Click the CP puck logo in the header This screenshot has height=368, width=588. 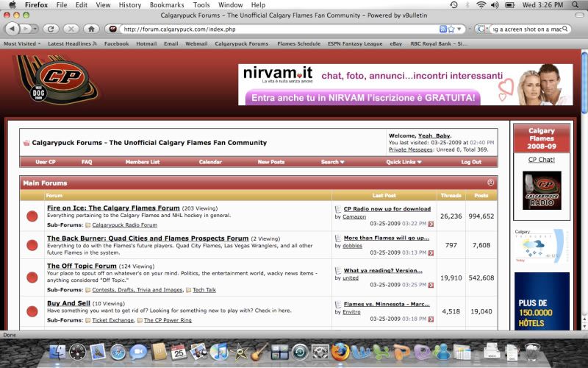click(x=58, y=80)
